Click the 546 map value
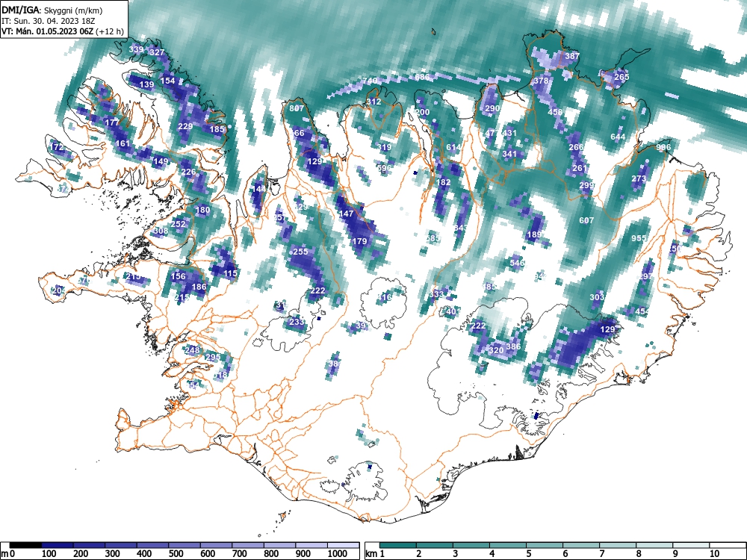747x560 pixels. tap(517, 263)
